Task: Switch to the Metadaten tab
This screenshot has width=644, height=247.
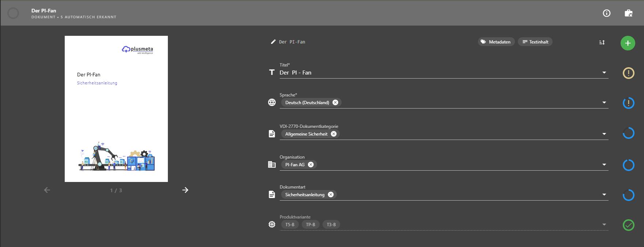Action: click(x=496, y=42)
